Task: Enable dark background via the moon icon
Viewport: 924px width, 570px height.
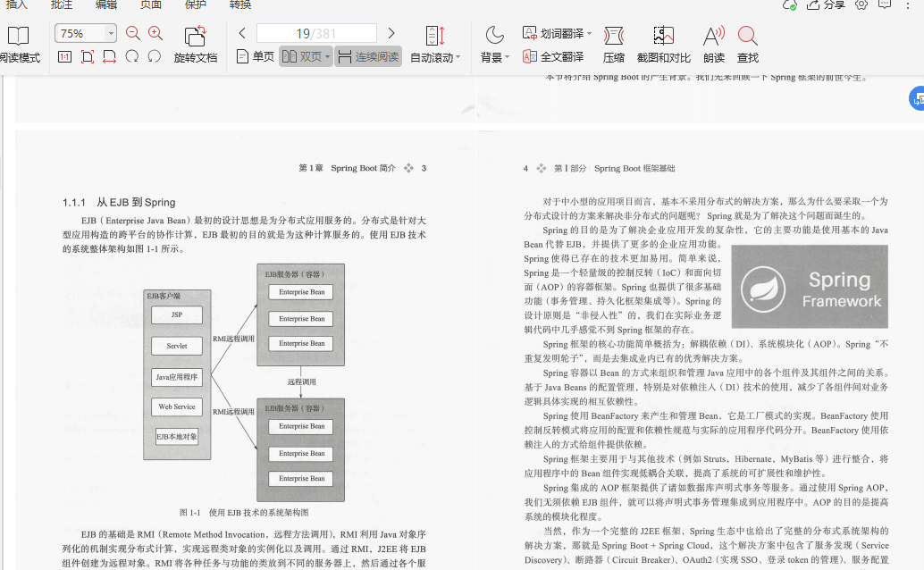Action: pos(495,34)
